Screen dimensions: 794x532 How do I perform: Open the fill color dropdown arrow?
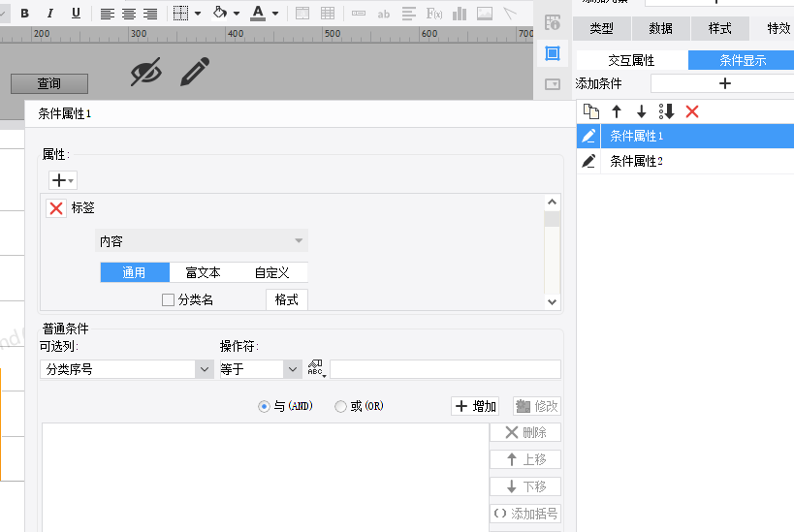coord(237,14)
